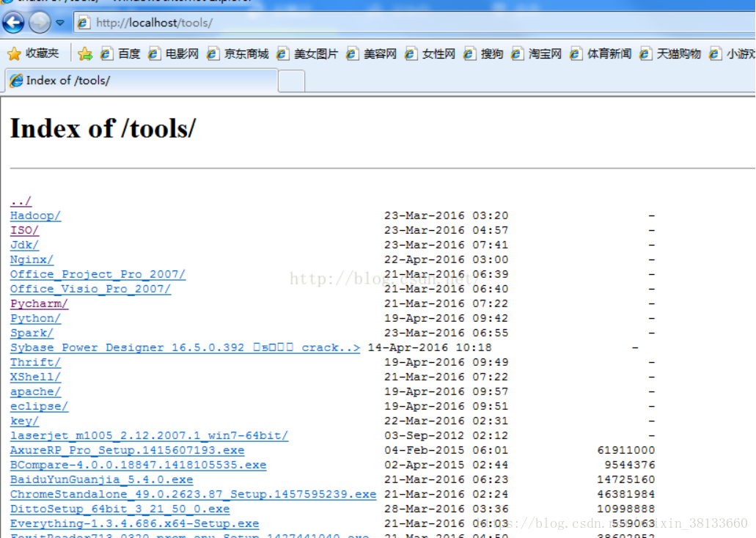Open the Pycharm/ directory link
756x538 pixels.
pyautogui.click(x=39, y=303)
